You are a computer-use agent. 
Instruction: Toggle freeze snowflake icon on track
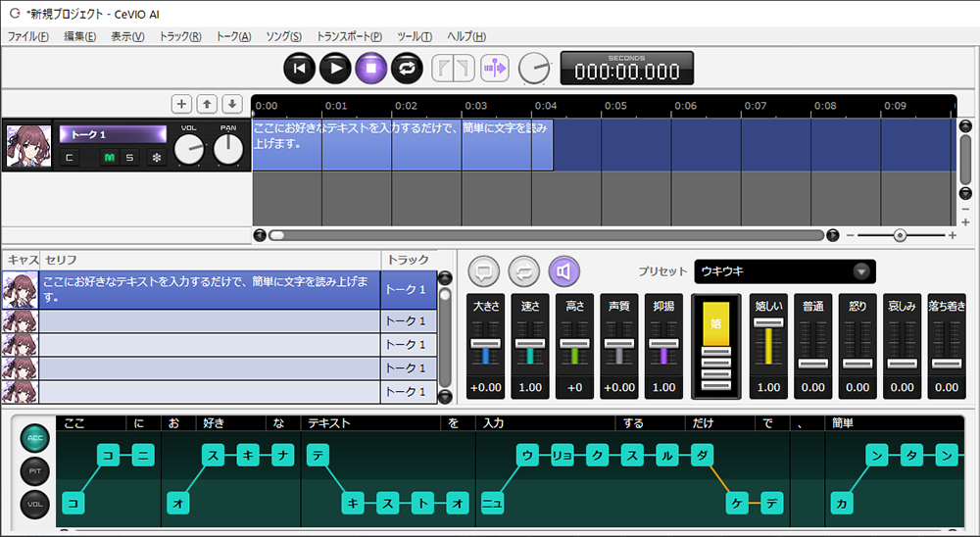click(x=156, y=158)
